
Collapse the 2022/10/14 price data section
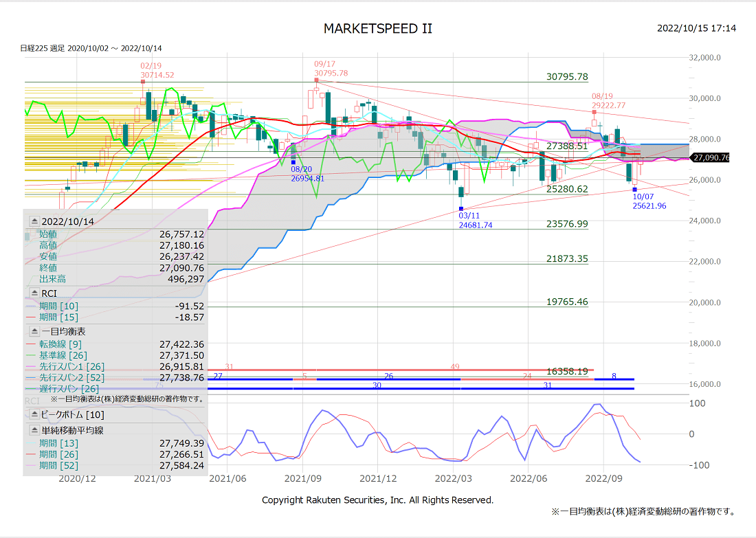point(34,221)
